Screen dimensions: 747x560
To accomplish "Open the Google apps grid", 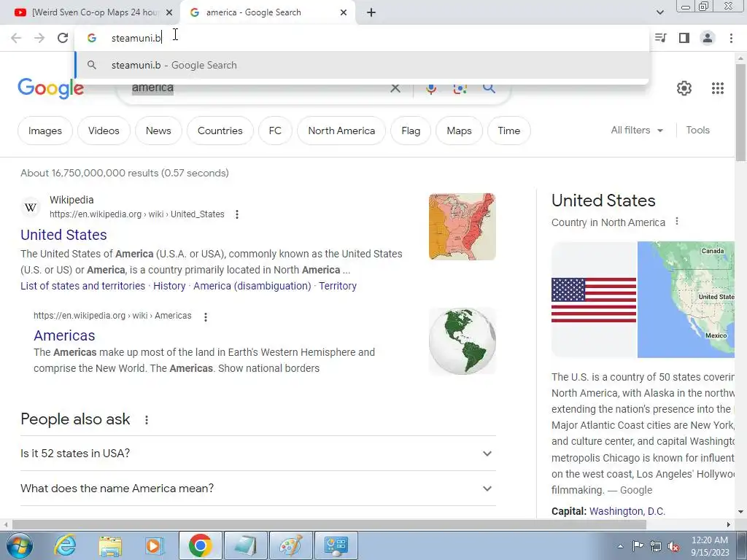I will [718, 88].
